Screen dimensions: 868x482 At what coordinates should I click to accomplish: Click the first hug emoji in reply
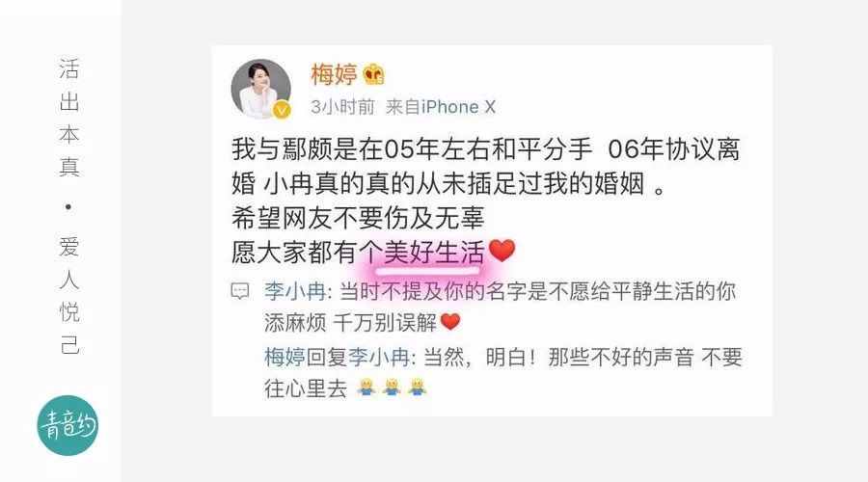[x=366, y=387]
